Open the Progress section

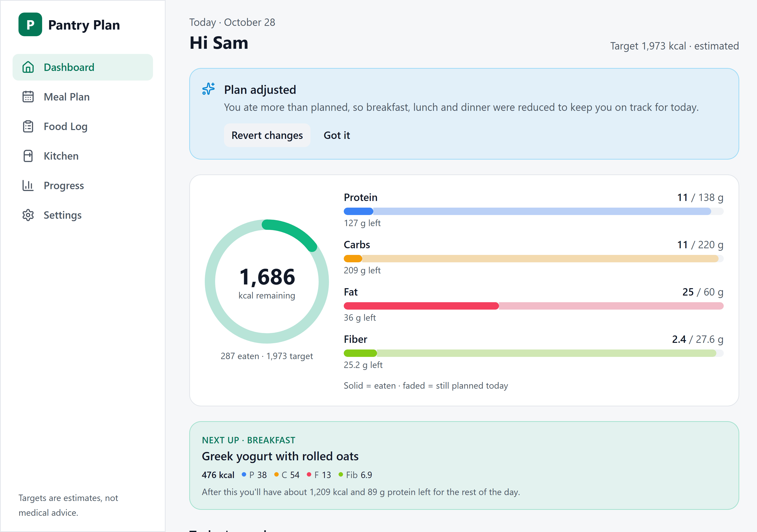(x=83, y=185)
